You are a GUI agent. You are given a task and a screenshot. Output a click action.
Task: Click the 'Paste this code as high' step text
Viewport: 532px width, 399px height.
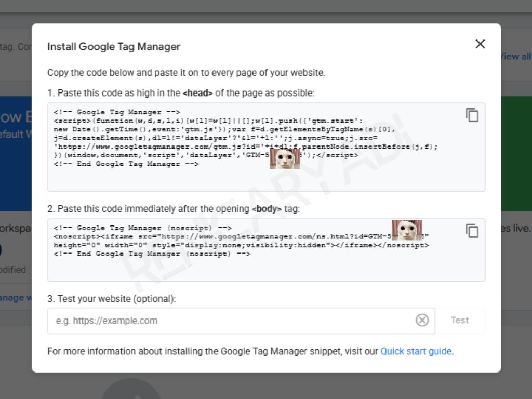(x=181, y=93)
